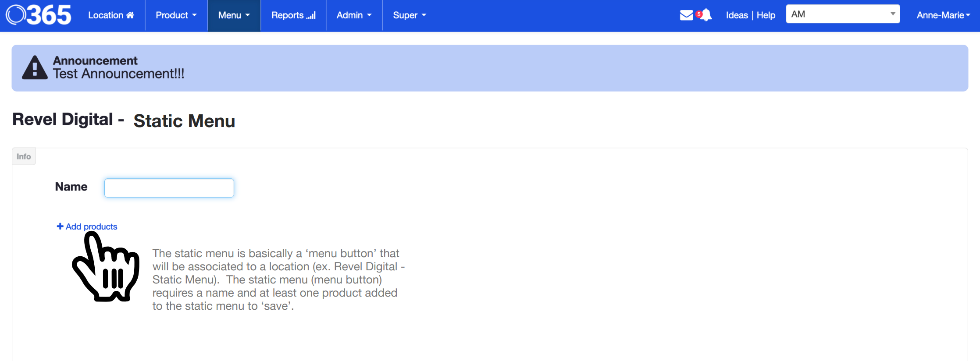The image size is (980, 361).
Task: Click the Add products link
Action: pyautogui.click(x=87, y=227)
